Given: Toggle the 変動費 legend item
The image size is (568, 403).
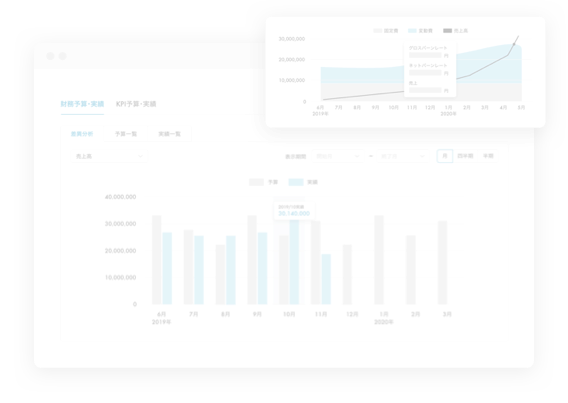Looking at the screenshot, I should click(420, 31).
